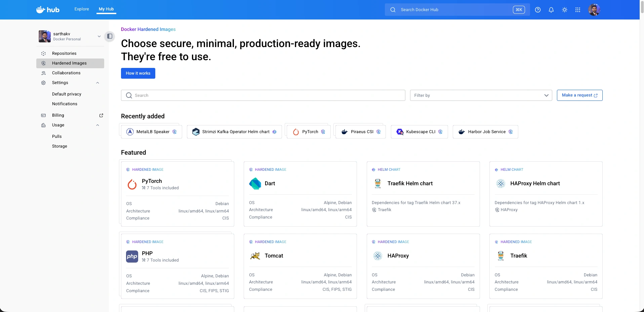Click the PHP logo in Featured
Screen dimensions: 644x312
point(132,257)
